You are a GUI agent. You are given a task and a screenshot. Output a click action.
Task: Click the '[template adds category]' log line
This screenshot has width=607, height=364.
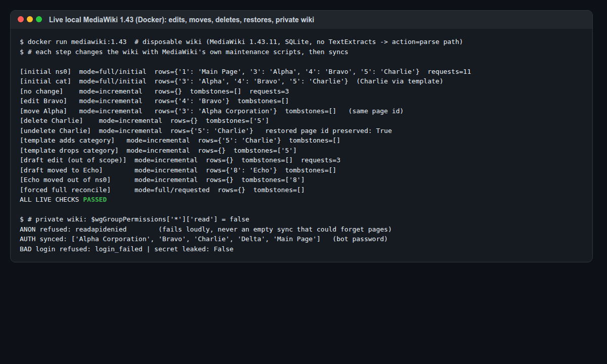pos(180,141)
